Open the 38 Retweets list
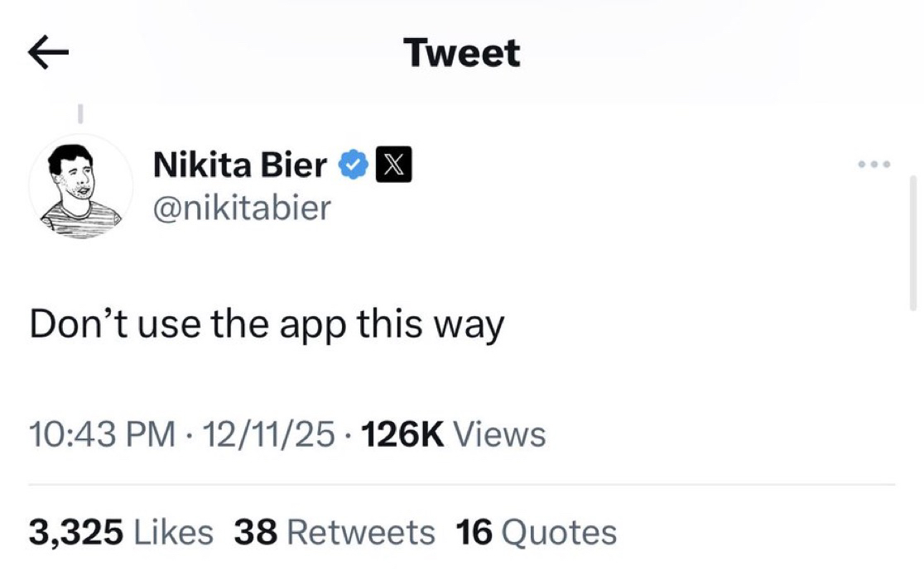 334,532
